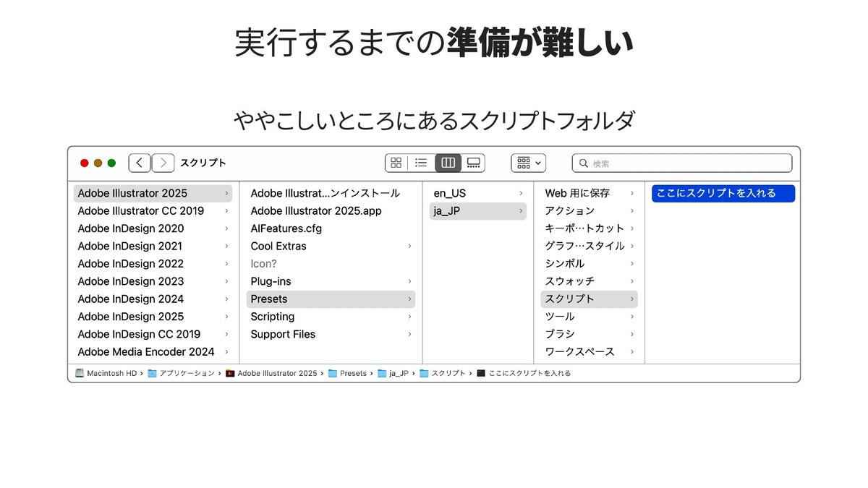Open the Cool Extras folder
Screen dimensions: 868x488
click(x=331, y=246)
